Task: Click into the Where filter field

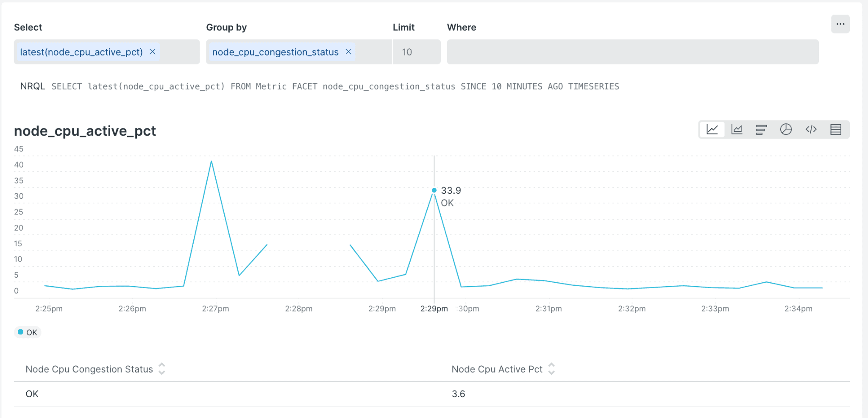Action: pos(632,52)
